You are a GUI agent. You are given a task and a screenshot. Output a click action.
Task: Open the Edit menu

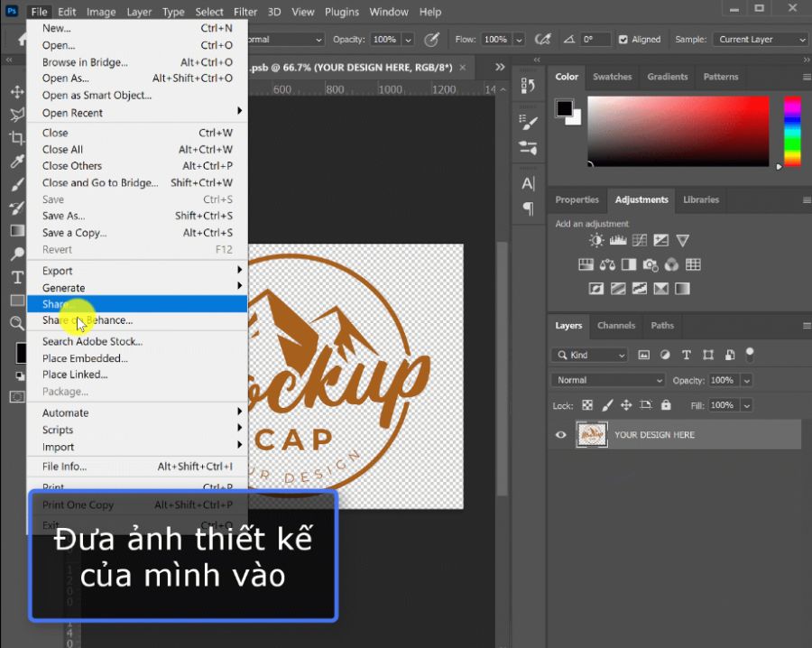click(67, 12)
